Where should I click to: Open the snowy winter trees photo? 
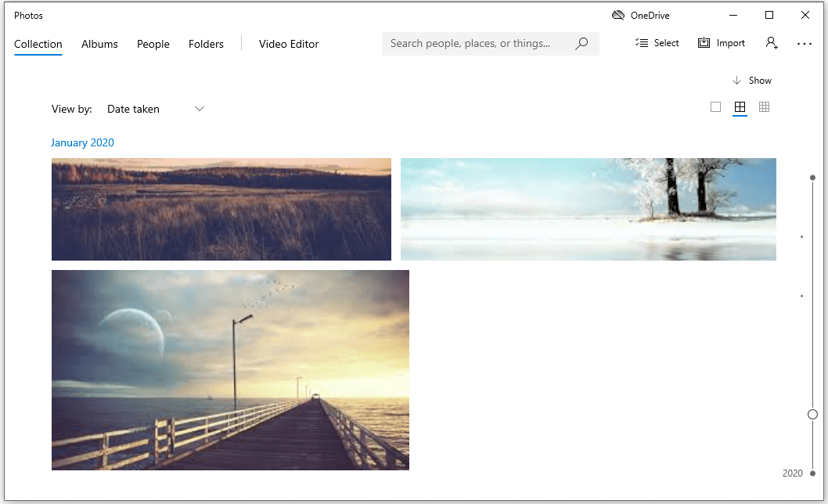click(589, 209)
